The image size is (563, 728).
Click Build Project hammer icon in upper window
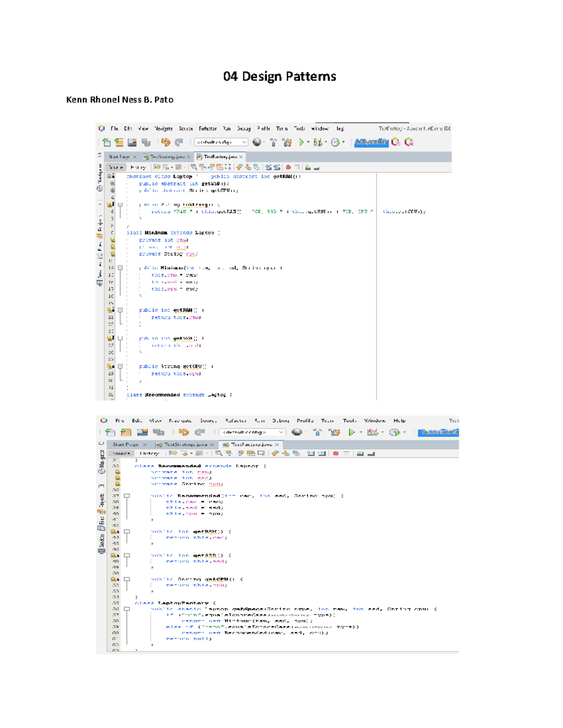point(274,142)
